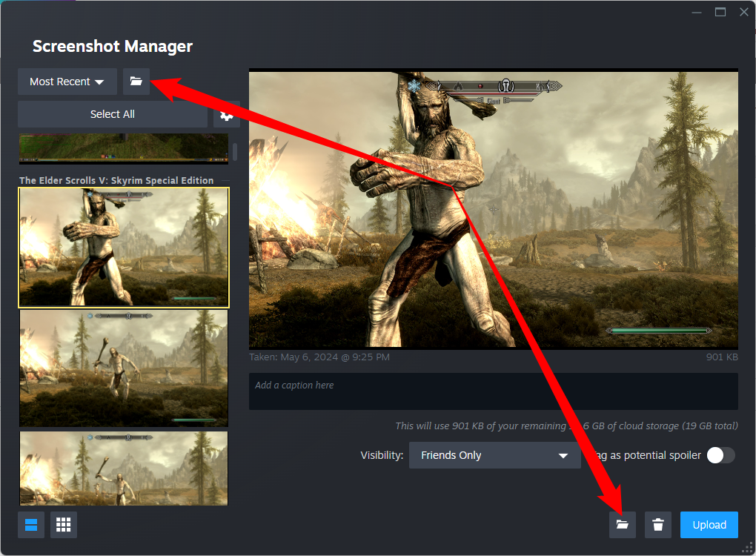The image size is (756, 556).
Task: Open the Friends Only visibility dropdown
Action: [x=494, y=455]
